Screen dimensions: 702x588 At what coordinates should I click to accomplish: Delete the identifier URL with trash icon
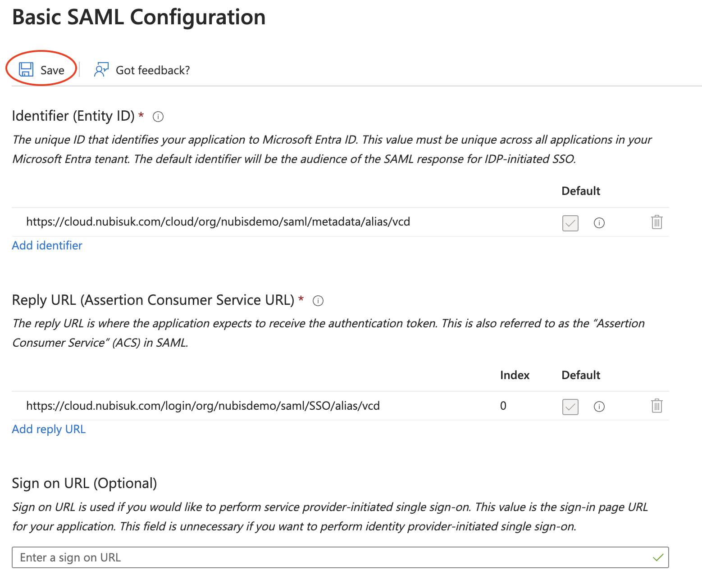point(656,222)
